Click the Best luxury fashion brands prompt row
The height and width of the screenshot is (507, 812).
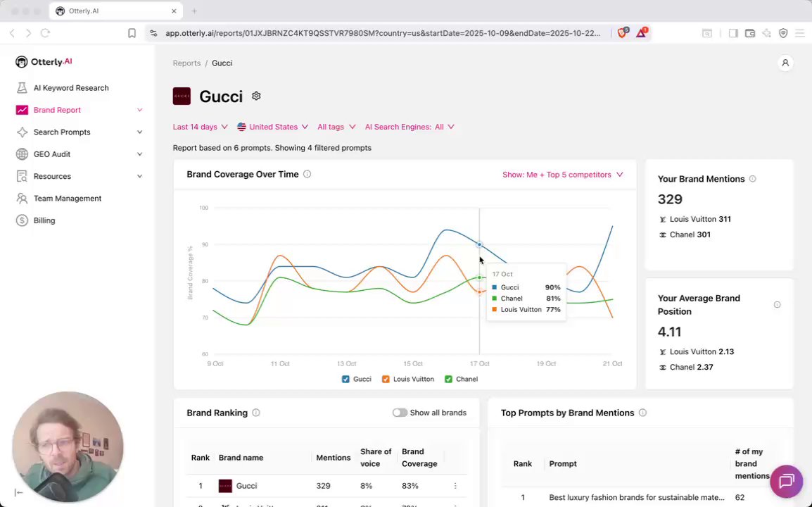pyautogui.click(x=640, y=497)
